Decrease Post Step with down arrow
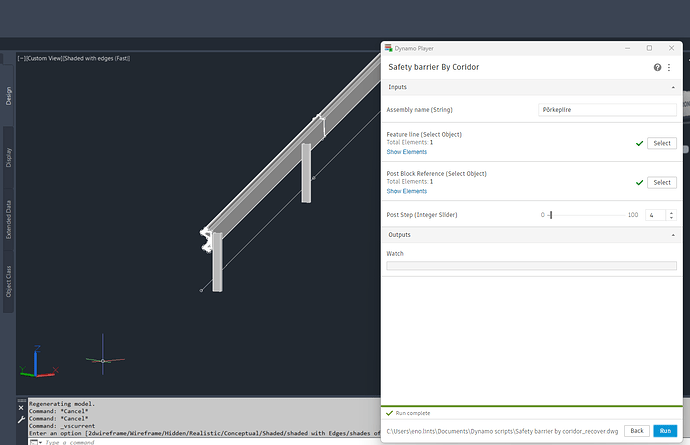 pyautogui.click(x=672, y=217)
